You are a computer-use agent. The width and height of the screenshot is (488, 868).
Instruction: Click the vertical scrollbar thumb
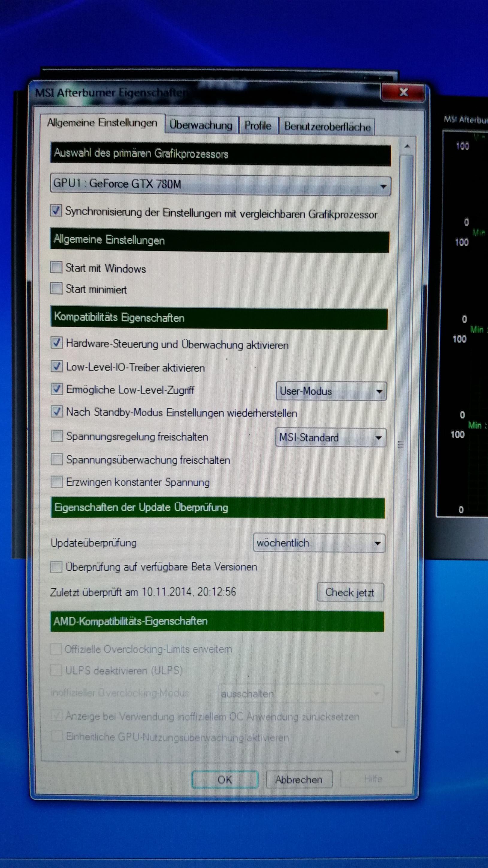click(401, 441)
